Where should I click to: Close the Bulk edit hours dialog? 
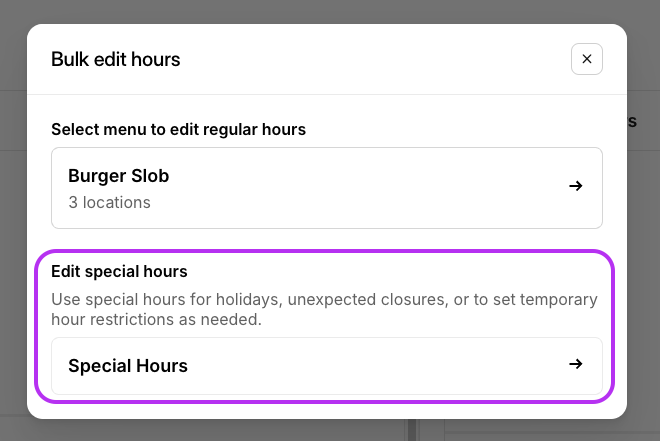point(587,59)
